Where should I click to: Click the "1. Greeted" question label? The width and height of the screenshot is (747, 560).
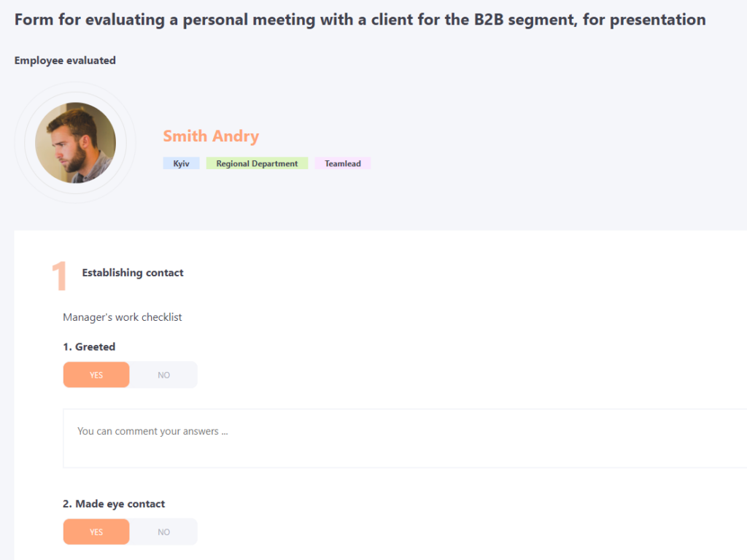click(x=90, y=346)
